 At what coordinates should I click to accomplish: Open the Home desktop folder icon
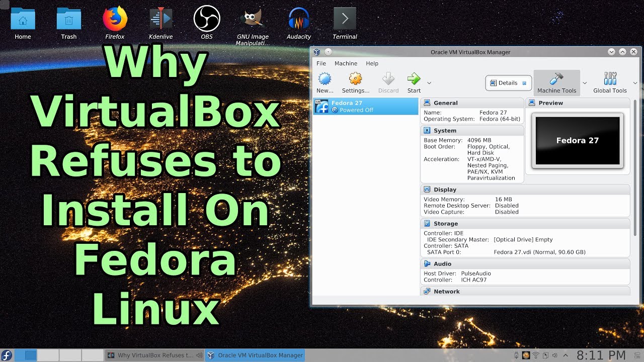[23, 23]
